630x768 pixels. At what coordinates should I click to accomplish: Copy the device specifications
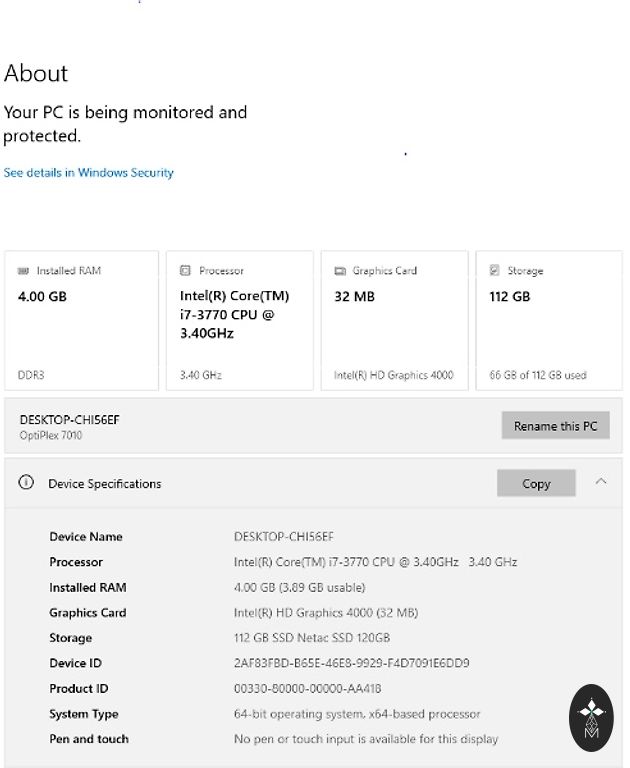[536, 483]
